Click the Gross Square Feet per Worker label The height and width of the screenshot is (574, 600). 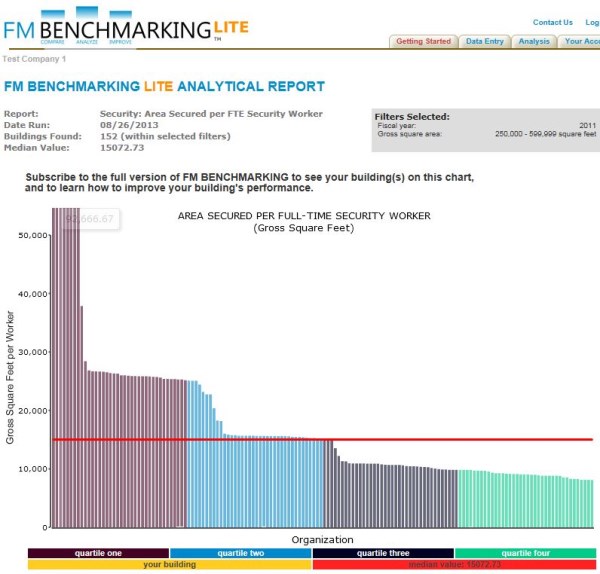click(x=10, y=377)
